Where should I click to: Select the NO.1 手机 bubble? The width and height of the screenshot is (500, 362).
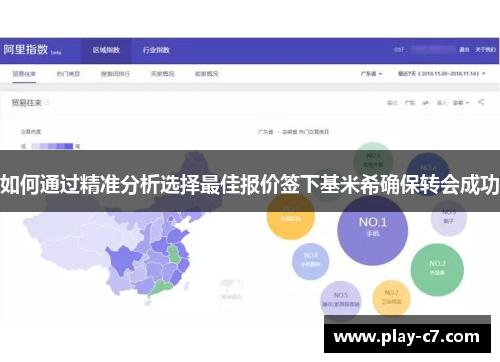(x=373, y=230)
